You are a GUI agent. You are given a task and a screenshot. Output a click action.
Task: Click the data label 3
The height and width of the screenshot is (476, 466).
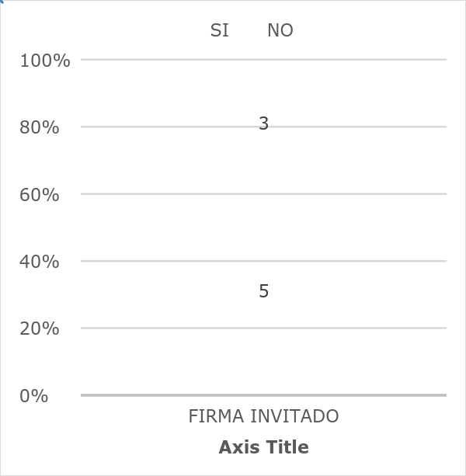tap(263, 123)
